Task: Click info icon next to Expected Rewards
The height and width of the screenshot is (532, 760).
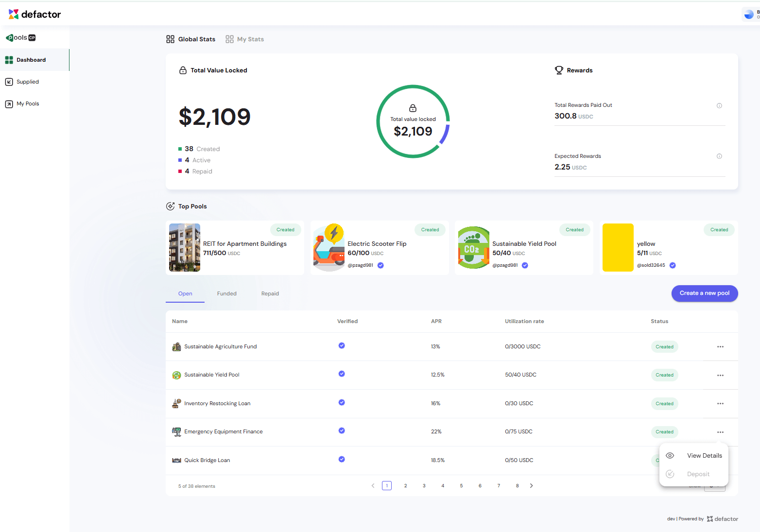Action: [x=719, y=156]
